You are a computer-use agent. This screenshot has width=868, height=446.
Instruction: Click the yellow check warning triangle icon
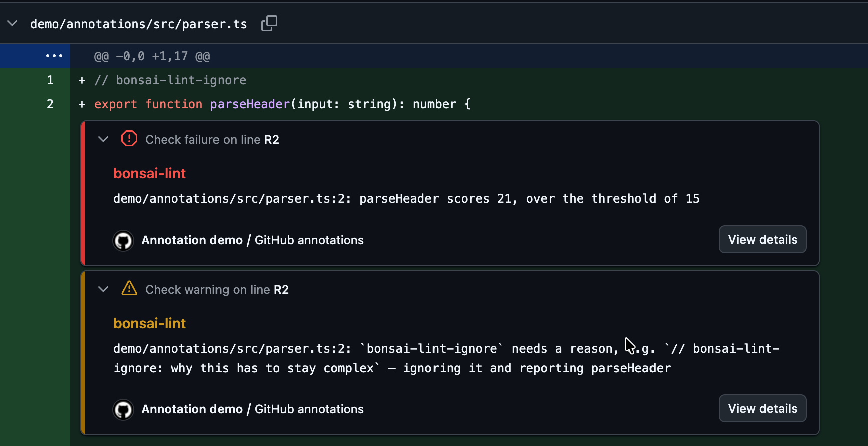129,288
